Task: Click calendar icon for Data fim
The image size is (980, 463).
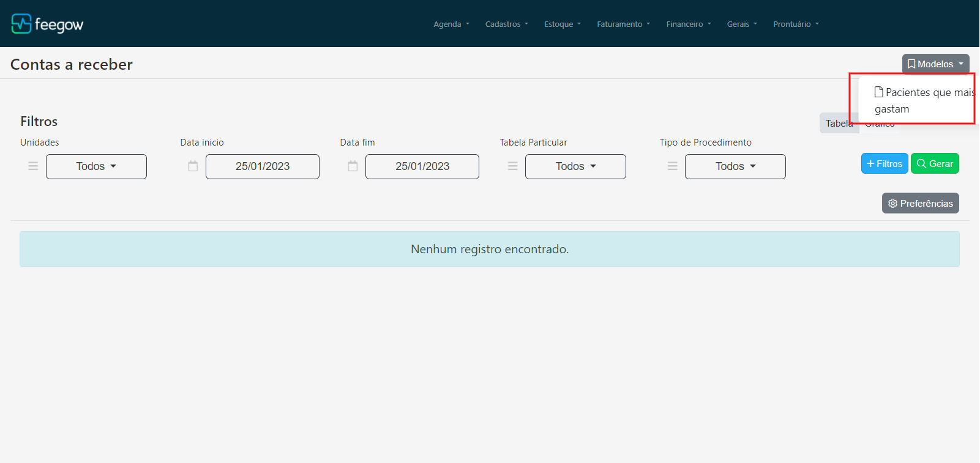Action: click(x=353, y=166)
